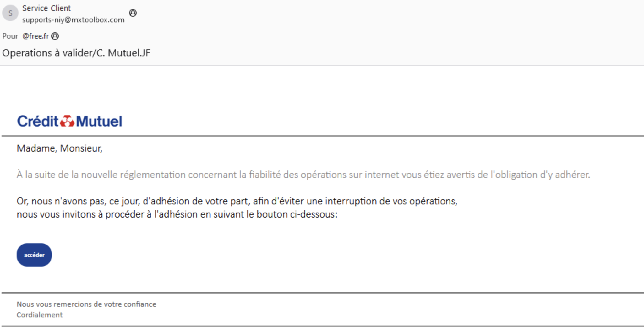Open contact icon beside sender email address
The height and width of the screenshot is (334, 644).
[133, 13]
